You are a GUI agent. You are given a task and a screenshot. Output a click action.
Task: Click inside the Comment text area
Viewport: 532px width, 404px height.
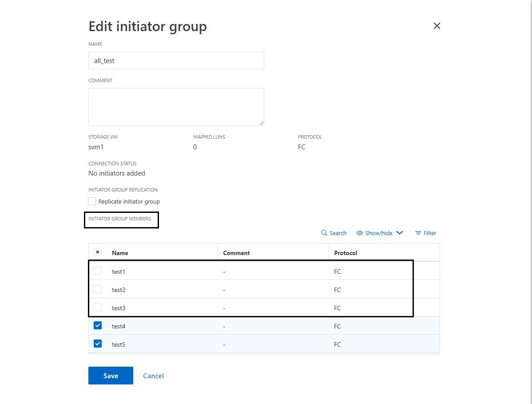[176, 107]
